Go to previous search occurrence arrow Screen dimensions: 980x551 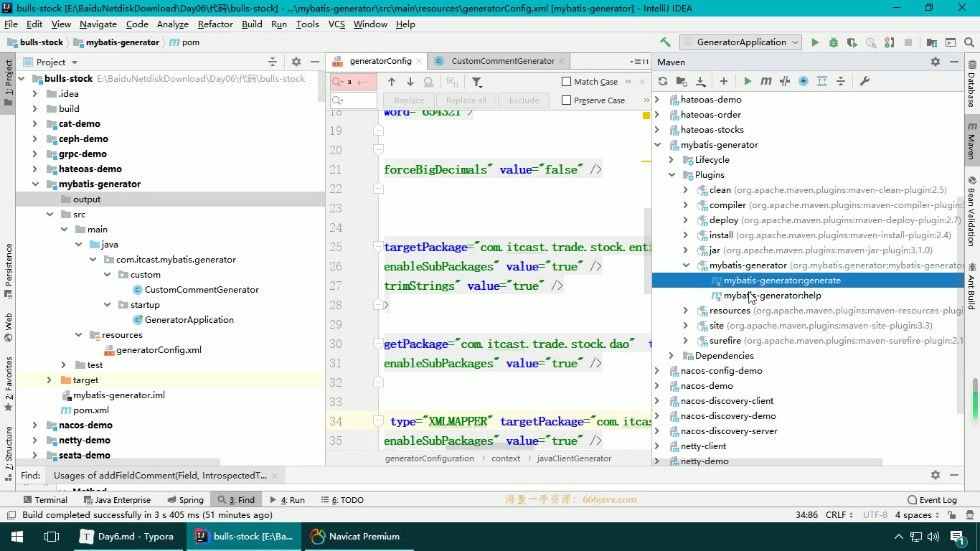click(392, 82)
